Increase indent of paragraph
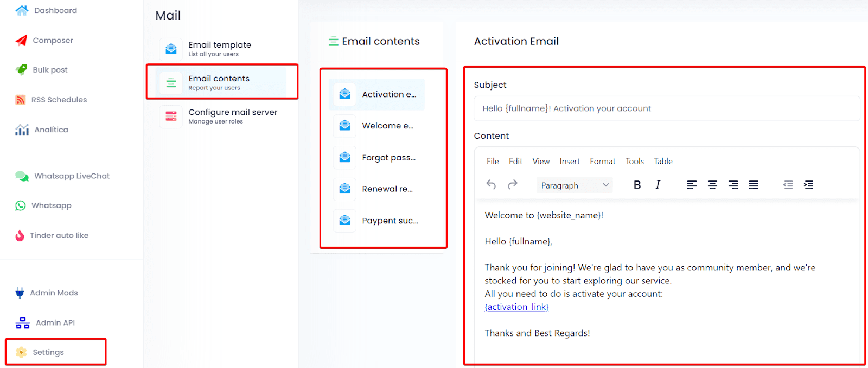This screenshot has height=368, width=868. (x=808, y=185)
